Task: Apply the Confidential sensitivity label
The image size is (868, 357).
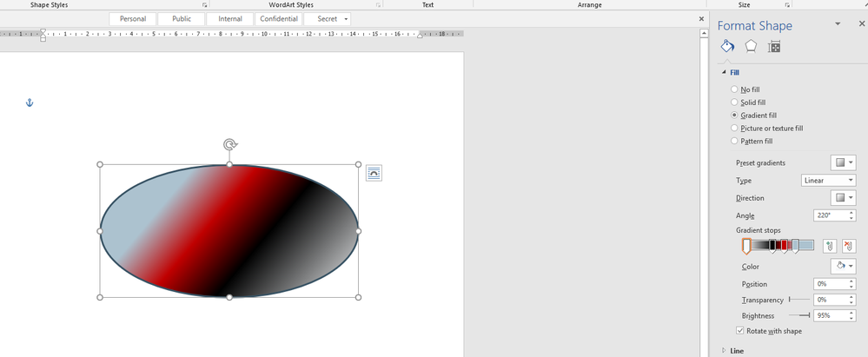Action: (x=279, y=19)
